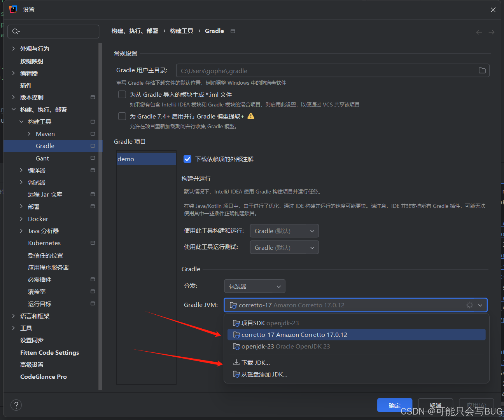The image size is (504, 420).
Task: Enable parallel Gradle model fetching for 7.4+
Action: click(x=122, y=116)
